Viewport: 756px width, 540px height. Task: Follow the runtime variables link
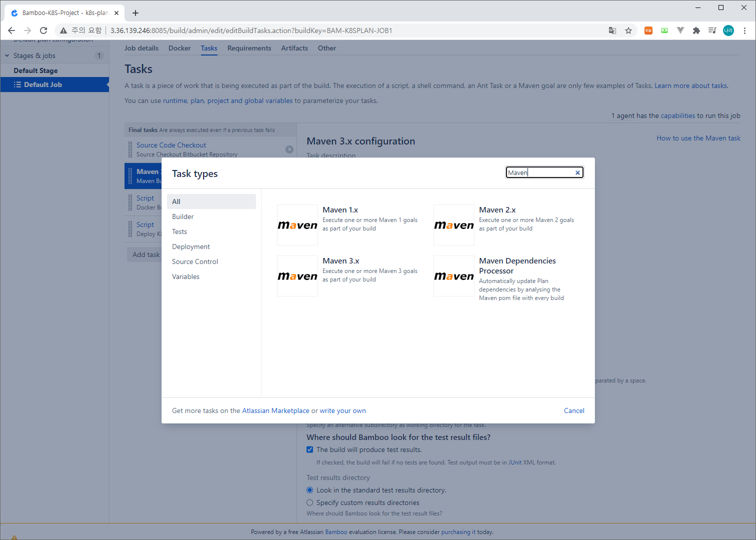point(175,100)
